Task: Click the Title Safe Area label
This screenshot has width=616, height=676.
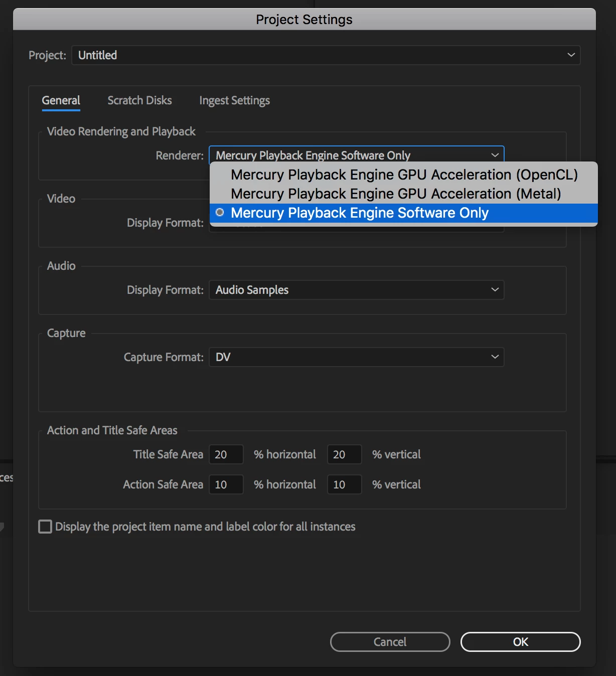Action: point(168,454)
